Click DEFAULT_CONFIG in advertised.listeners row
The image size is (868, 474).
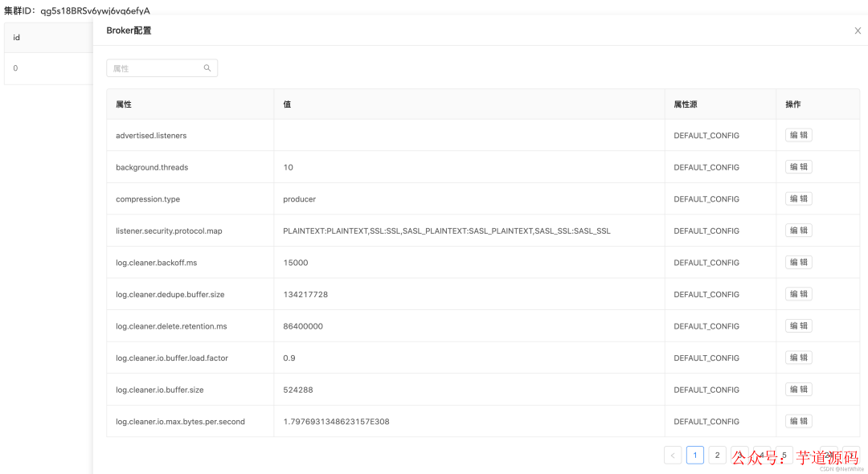point(706,136)
